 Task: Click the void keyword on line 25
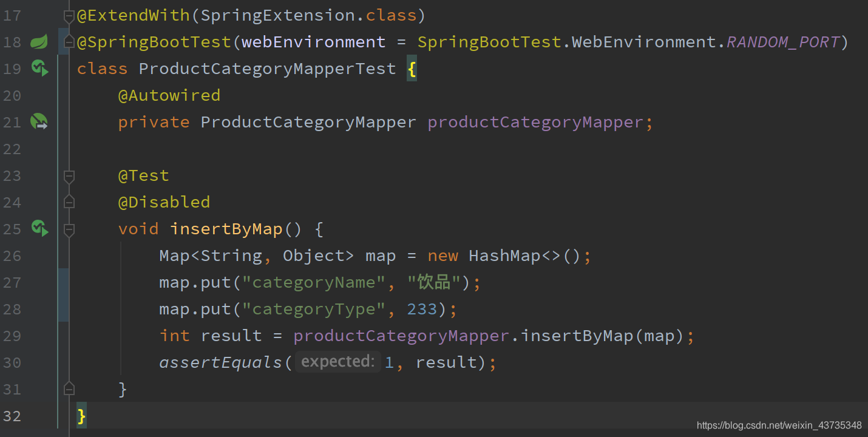coord(138,229)
